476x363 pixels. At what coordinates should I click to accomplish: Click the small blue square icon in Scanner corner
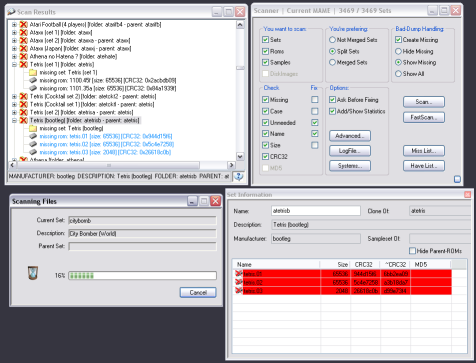[457, 179]
